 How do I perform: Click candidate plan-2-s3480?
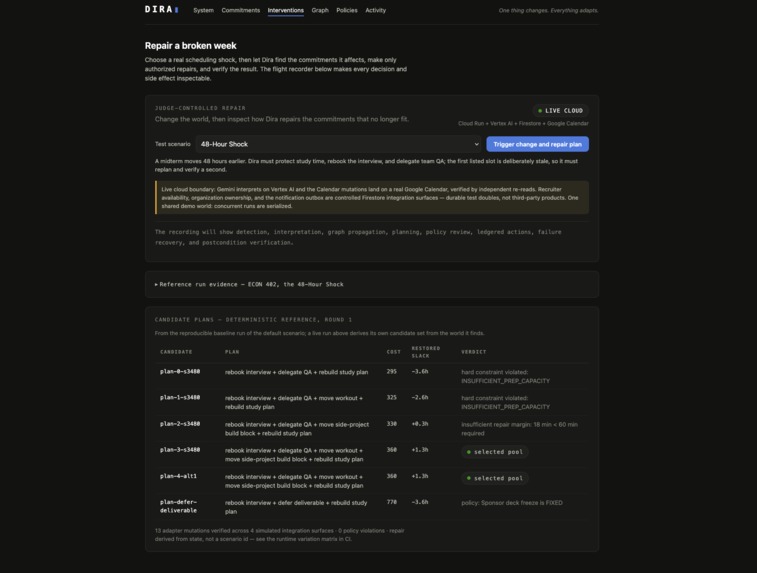click(x=180, y=424)
